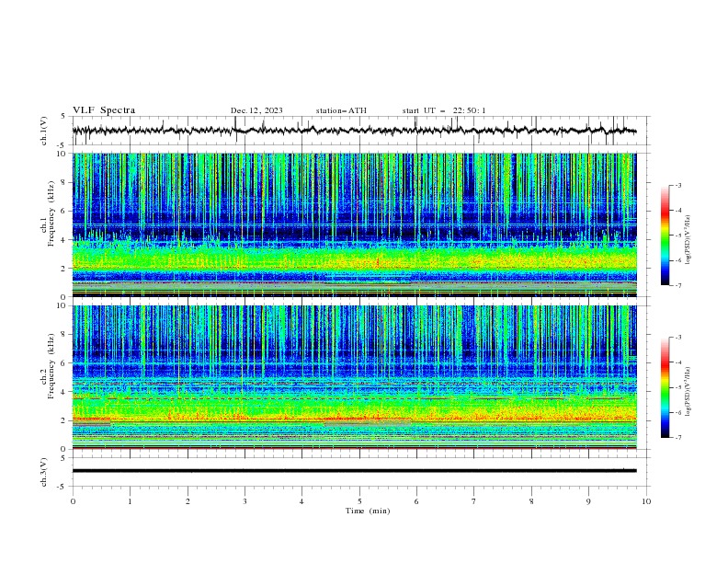Click the "-3" label on ch.2 color bar
Screen dimensions: 728x563
(x=677, y=338)
